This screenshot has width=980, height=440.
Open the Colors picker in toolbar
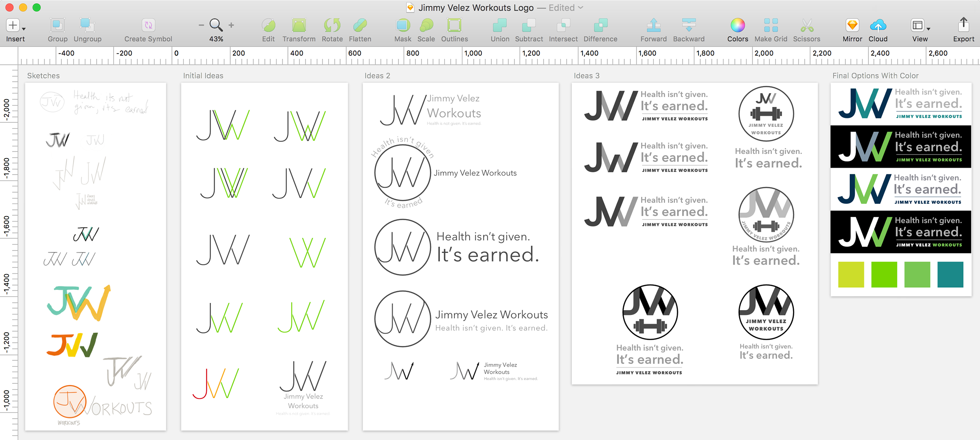pos(737,26)
